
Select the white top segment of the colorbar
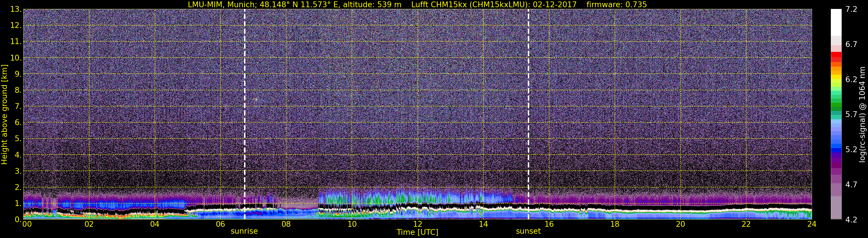click(836, 22)
